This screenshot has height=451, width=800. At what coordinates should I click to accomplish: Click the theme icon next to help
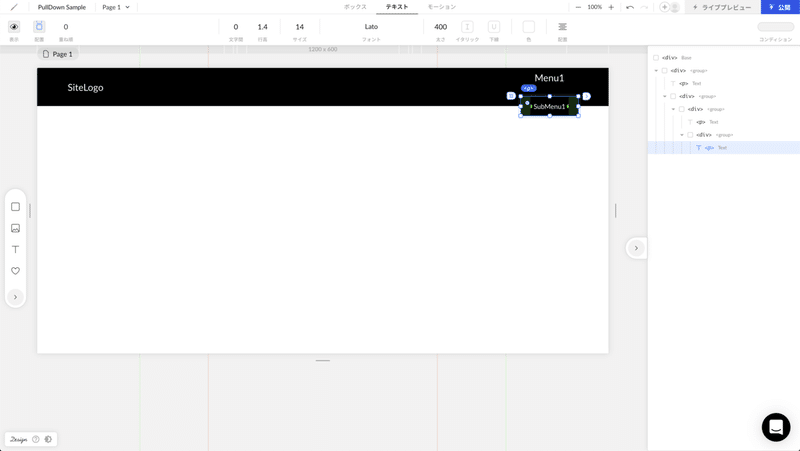[48, 439]
